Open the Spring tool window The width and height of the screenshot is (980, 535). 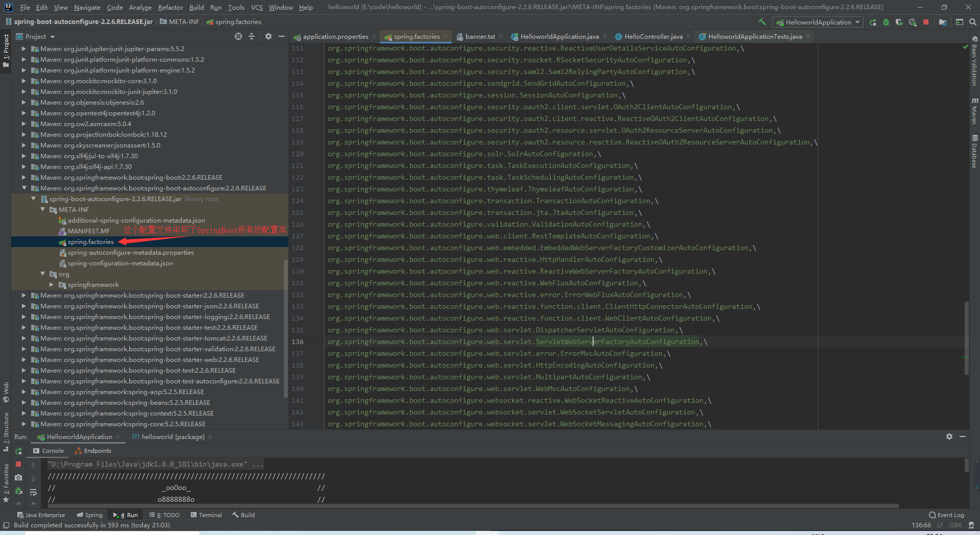click(x=89, y=515)
